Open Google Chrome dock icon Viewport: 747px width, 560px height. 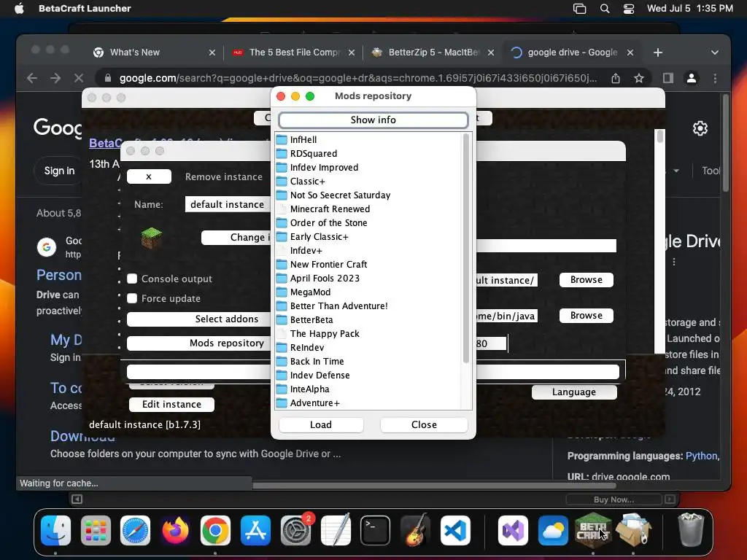click(215, 530)
